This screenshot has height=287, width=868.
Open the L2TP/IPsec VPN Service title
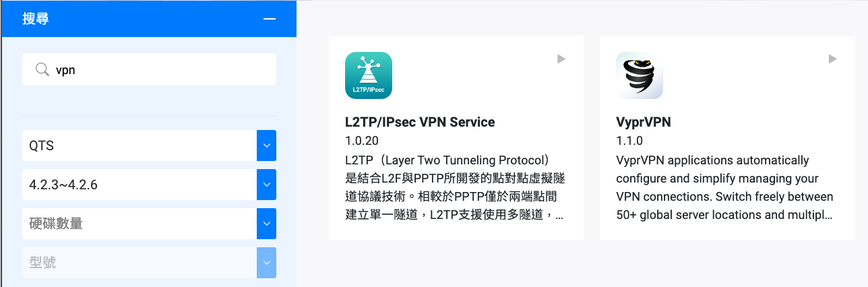420,123
